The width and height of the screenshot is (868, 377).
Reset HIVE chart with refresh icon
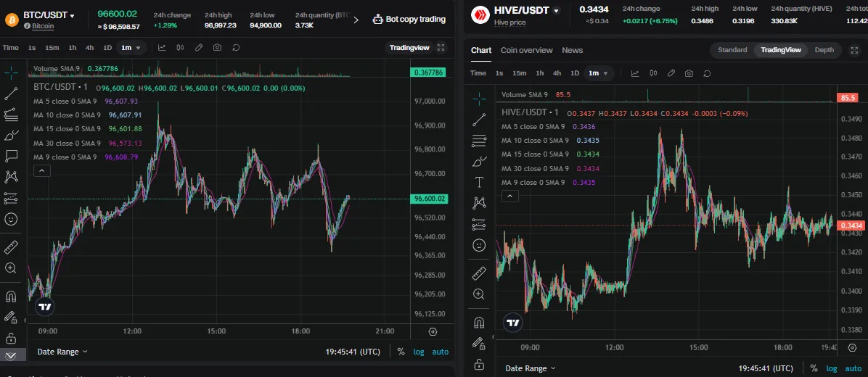(707, 73)
